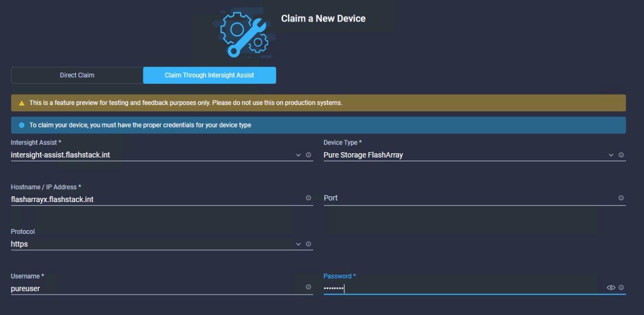Switch to the Direct Claim tab
The image size is (644, 315).
coord(77,75)
